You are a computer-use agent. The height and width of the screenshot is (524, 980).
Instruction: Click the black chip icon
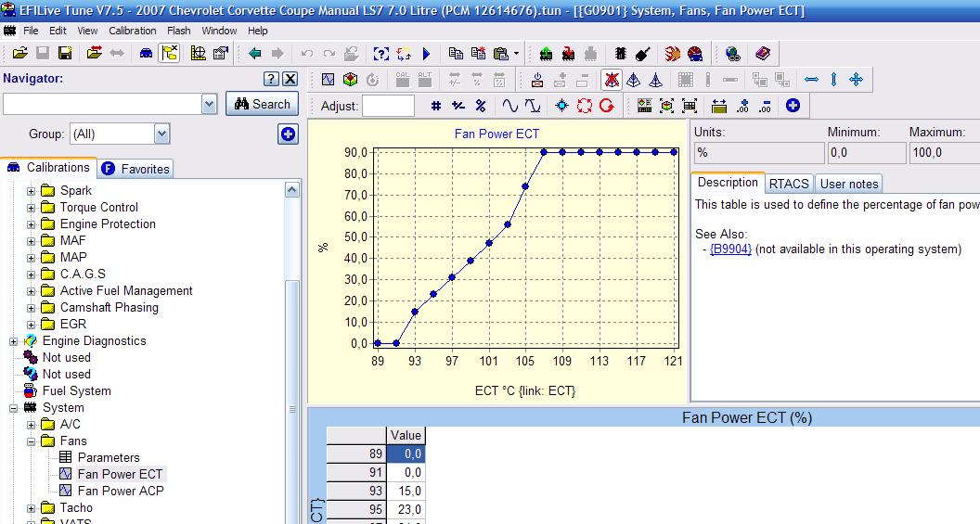point(621,54)
